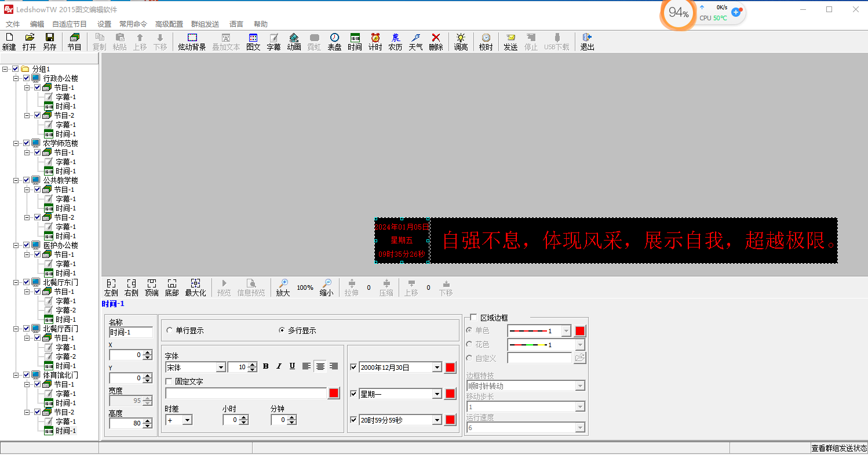Set text alignment to left
Image resolution: width=868 pixels, height=455 pixels.
(307, 366)
